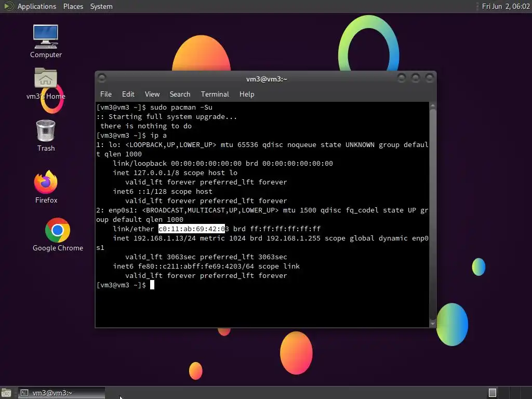532x399 pixels.
Task: Click the MATE logo icon in the top panel
Action: coord(8,6)
